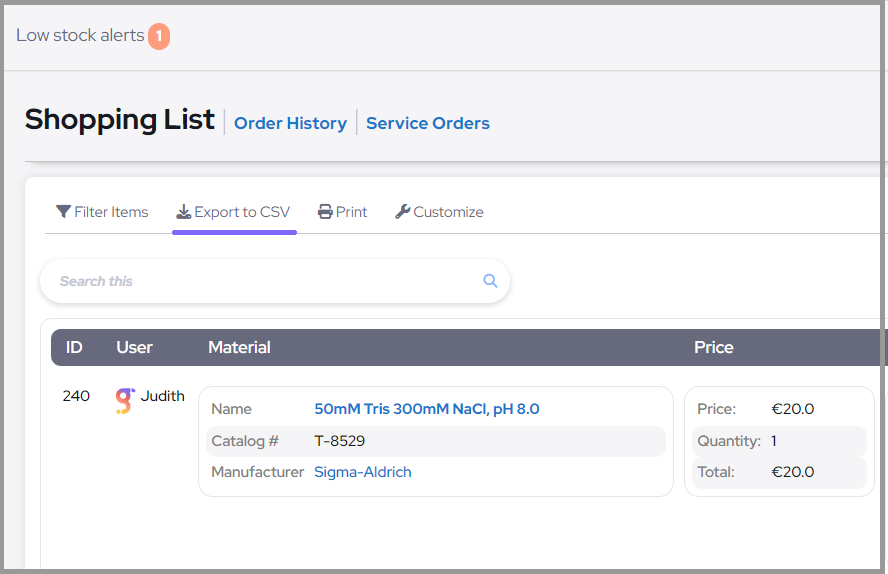Open the 50mM Tris 300mM NaCl material link

[x=427, y=409]
